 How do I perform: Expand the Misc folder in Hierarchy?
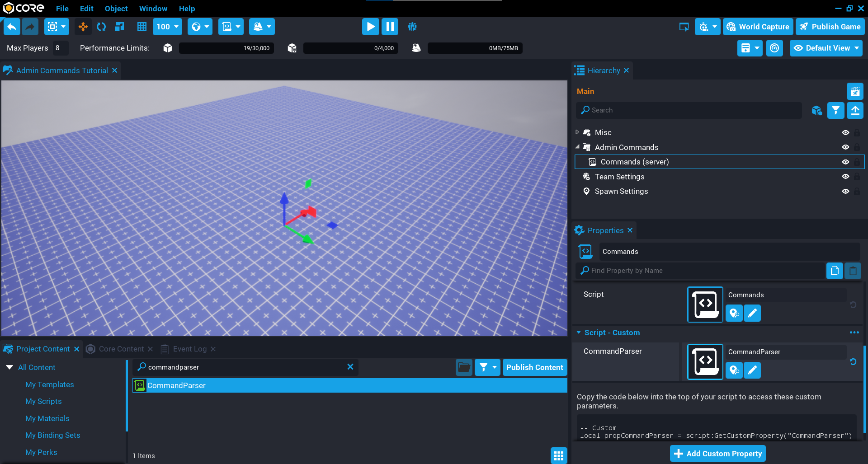[577, 132]
